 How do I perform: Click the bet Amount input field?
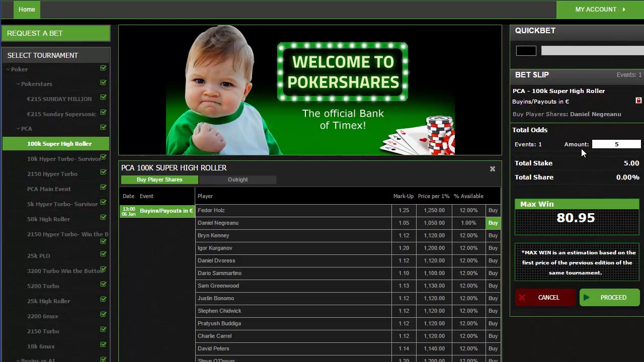[x=616, y=144]
